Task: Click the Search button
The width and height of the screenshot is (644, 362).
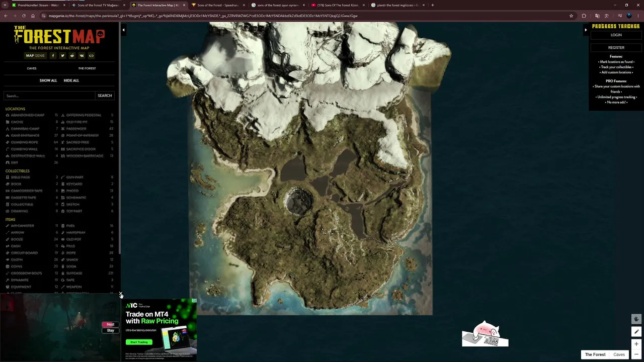Action: point(105,96)
